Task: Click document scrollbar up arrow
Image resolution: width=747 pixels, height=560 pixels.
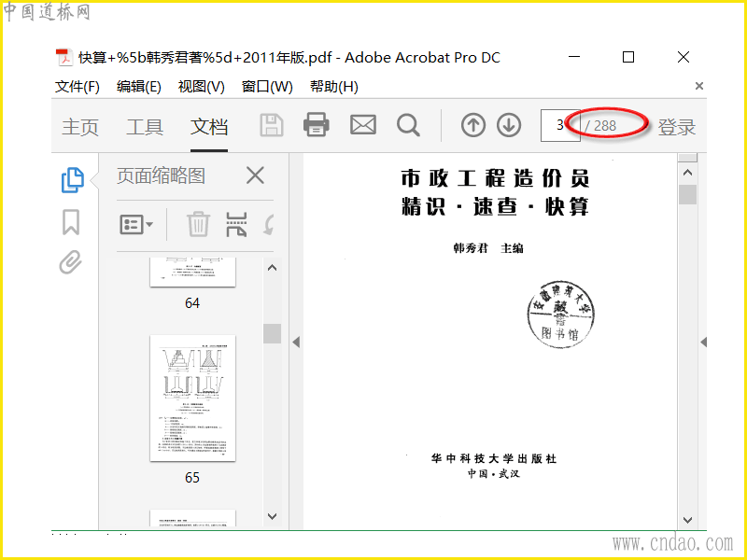Action: (687, 173)
